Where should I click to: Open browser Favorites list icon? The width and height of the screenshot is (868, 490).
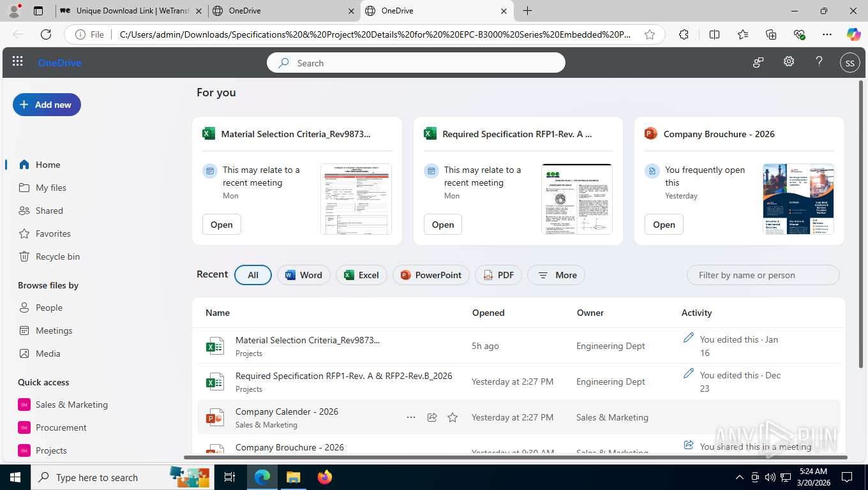pos(743,34)
